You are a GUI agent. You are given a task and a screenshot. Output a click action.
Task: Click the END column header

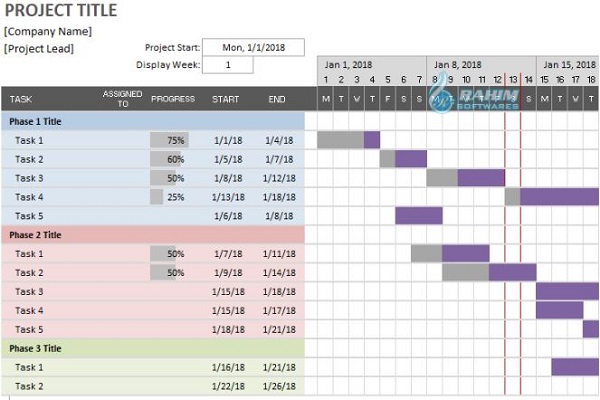tap(276, 99)
